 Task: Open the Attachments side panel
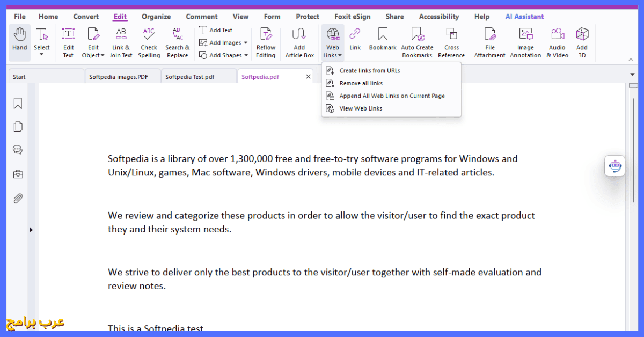click(18, 198)
